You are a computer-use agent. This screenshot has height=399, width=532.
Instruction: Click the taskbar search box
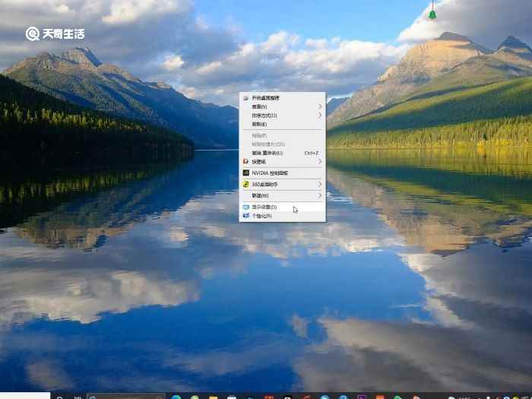pos(126,396)
